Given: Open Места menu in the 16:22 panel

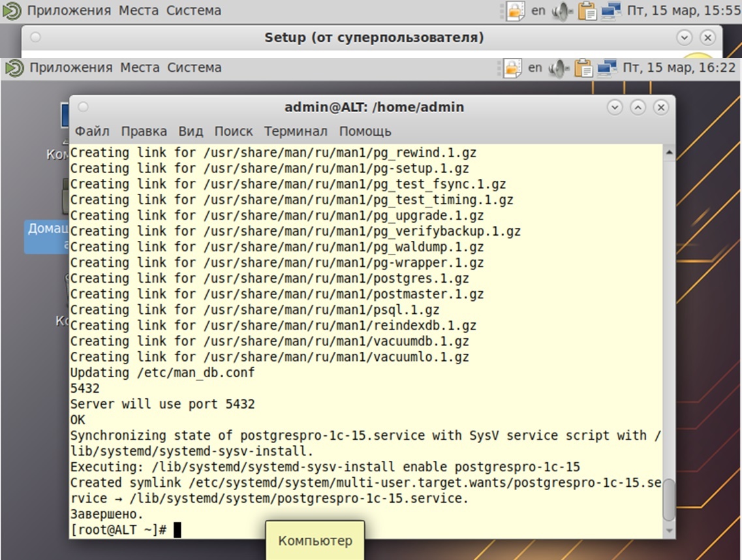Looking at the screenshot, I should coord(140,68).
